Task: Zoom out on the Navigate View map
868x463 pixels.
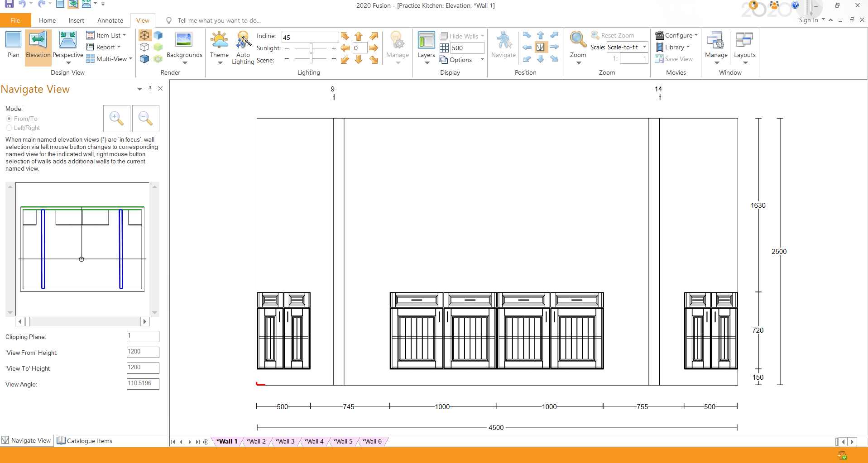Action: coord(145,119)
